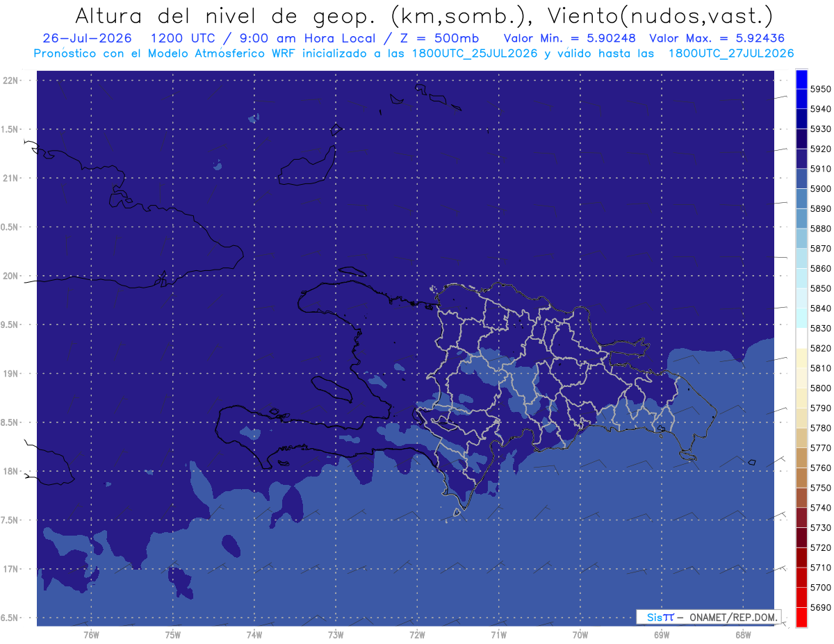Click the "76W" longitude label

(x=91, y=634)
